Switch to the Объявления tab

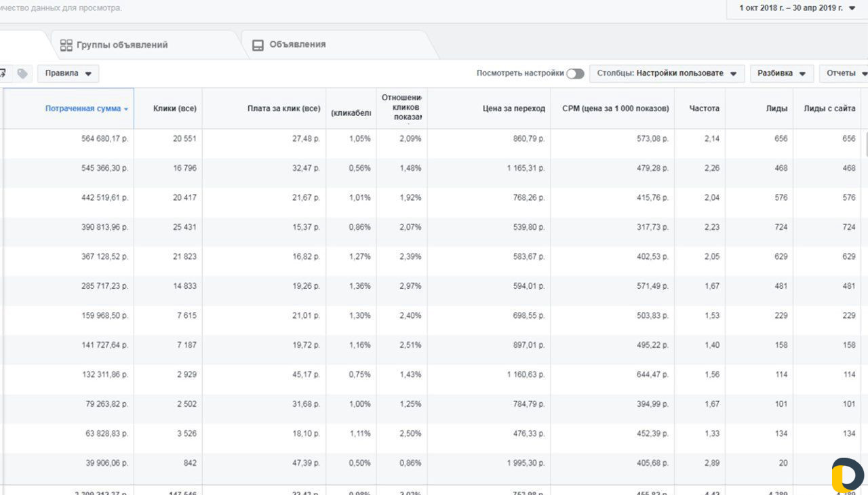pos(297,45)
